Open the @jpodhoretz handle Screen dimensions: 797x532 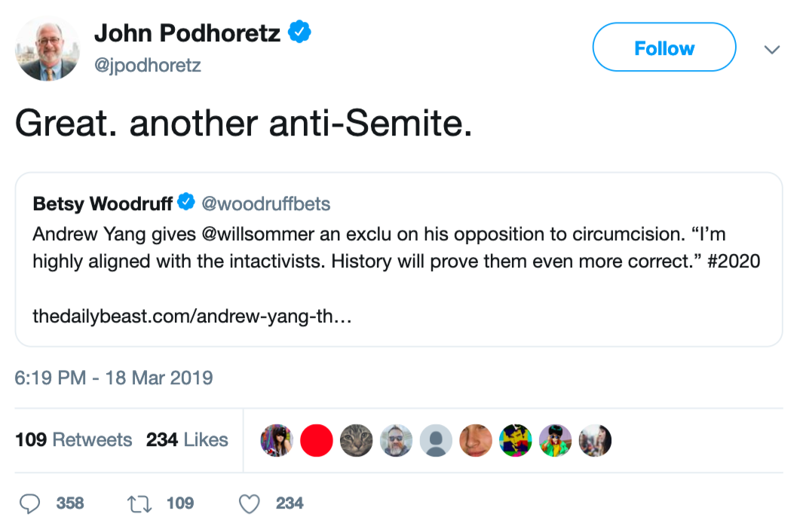pos(147,66)
